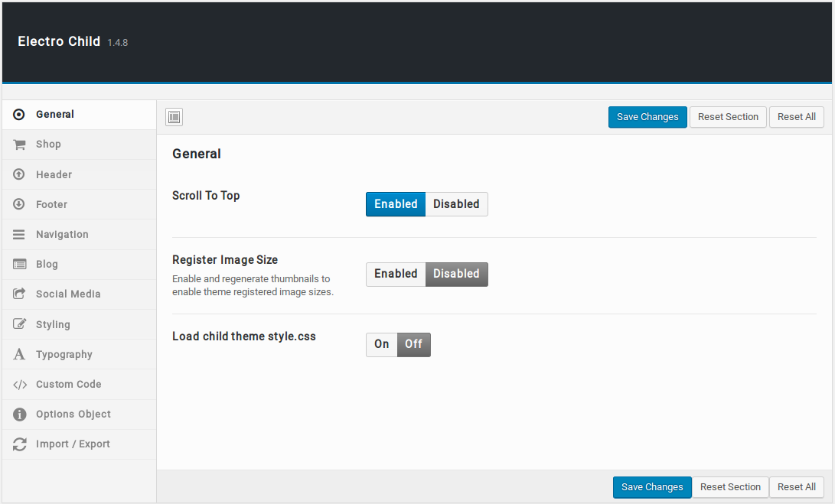Open the Options Object section label
This screenshot has width=835, height=504.
[73, 414]
